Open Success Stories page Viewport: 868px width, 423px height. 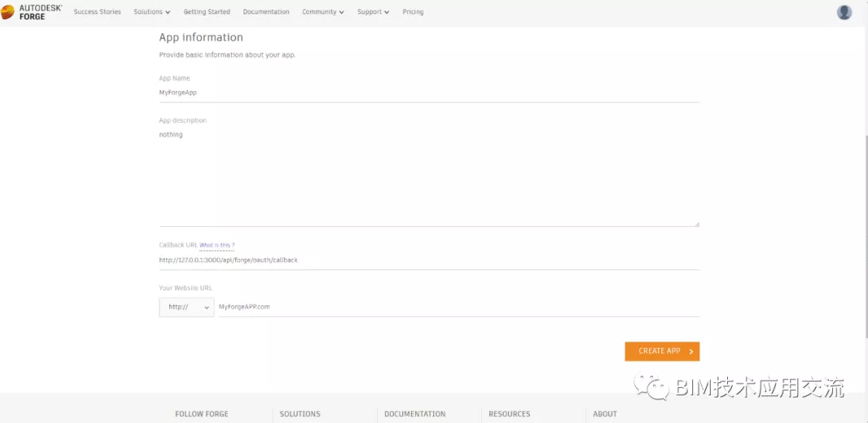tap(97, 12)
